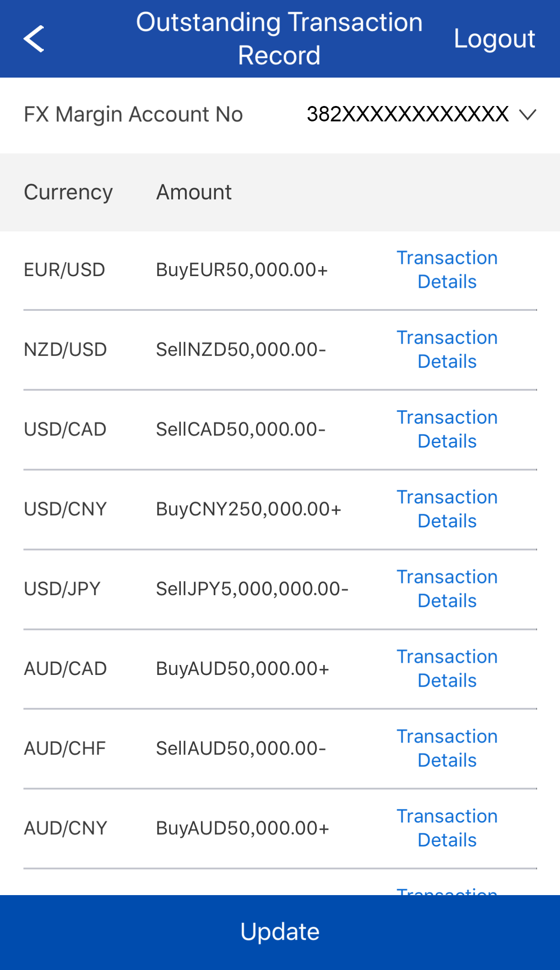Tap the BuyCNY250,000.00+ amount
The width and height of the screenshot is (560, 970).
[x=248, y=509]
